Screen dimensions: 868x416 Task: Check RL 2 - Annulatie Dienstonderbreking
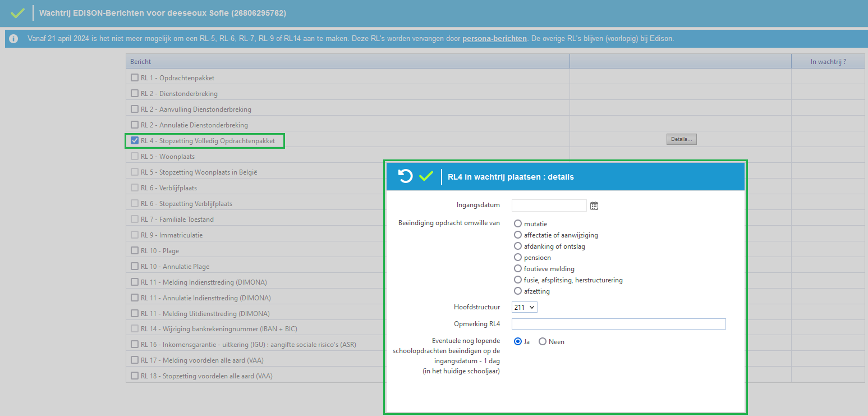(x=135, y=125)
